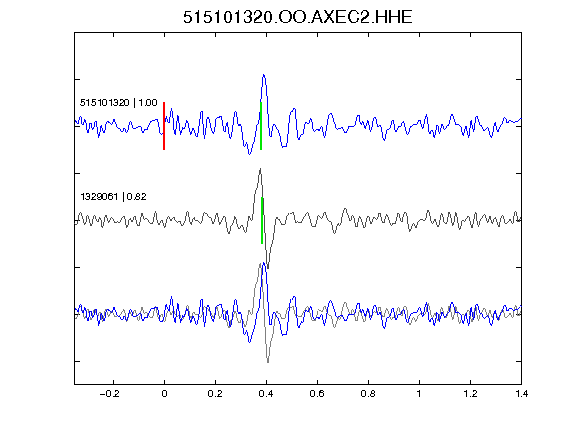Screen dimensions: 576x432
Task: Click the x-axis tick label -0.2
Action: tap(109, 394)
